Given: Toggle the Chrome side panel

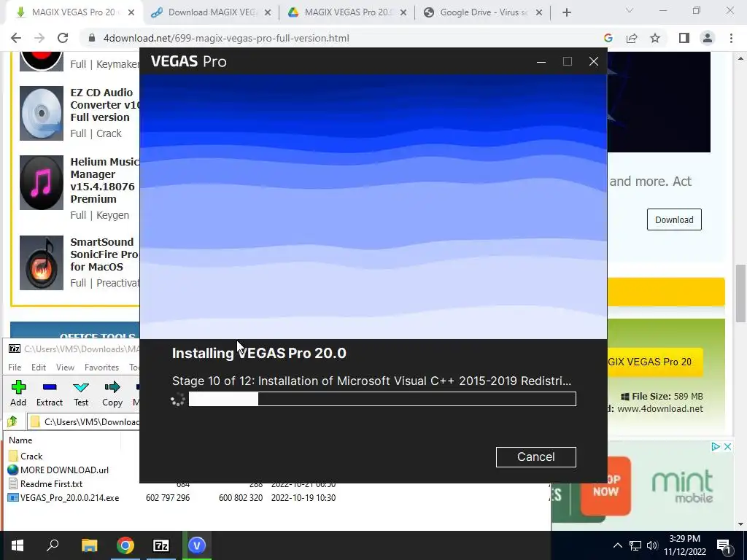Looking at the screenshot, I should click(x=684, y=38).
